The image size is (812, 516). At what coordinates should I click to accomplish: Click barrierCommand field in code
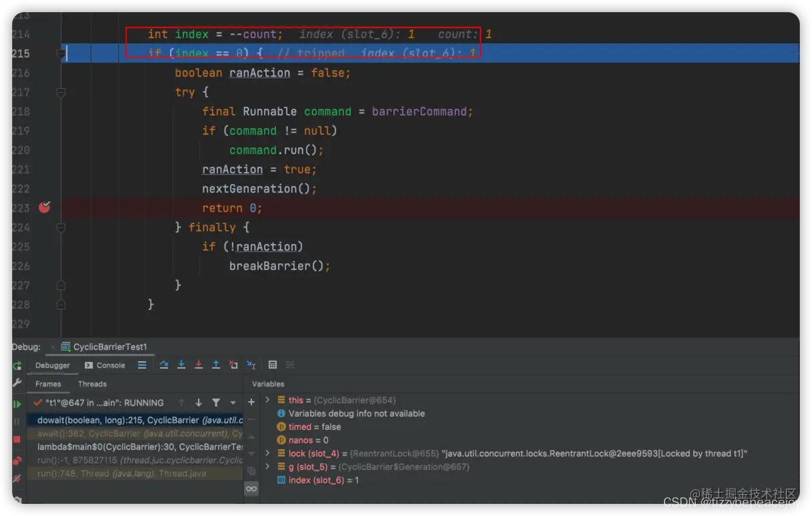pos(419,111)
